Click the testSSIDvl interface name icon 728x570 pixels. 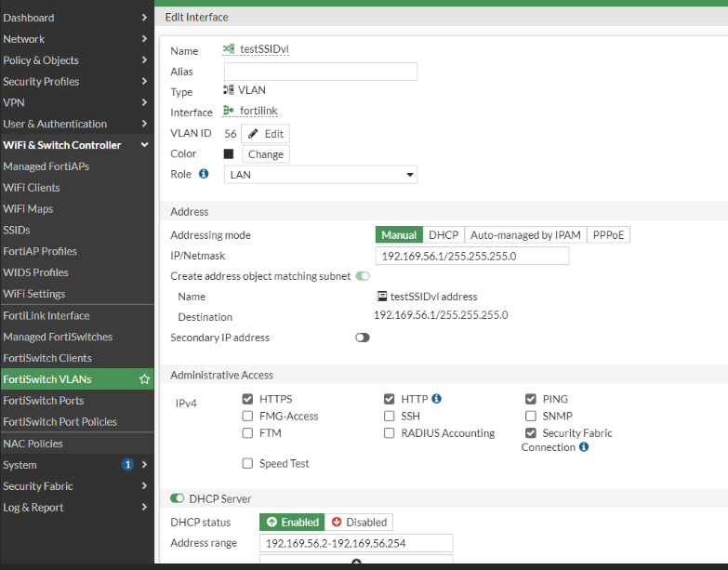click(229, 48)
